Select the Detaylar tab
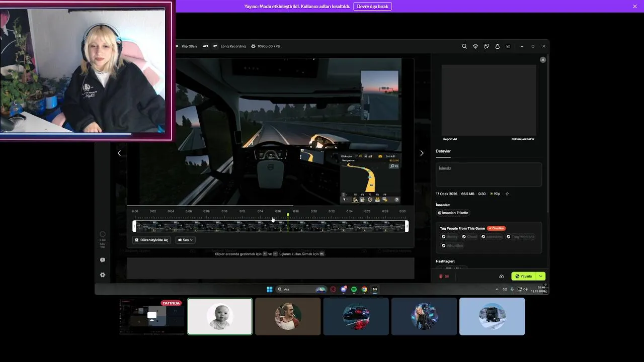 pyautogui.click(x=443, y=151)
